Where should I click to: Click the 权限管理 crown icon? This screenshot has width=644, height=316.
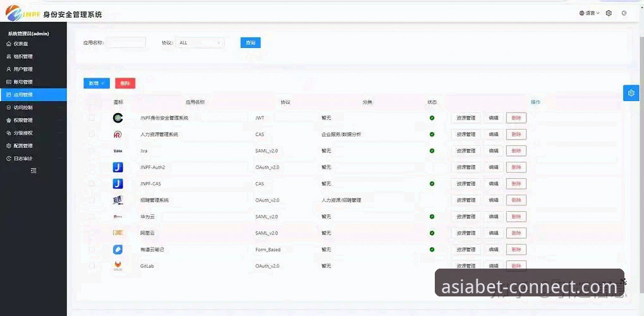9,121
